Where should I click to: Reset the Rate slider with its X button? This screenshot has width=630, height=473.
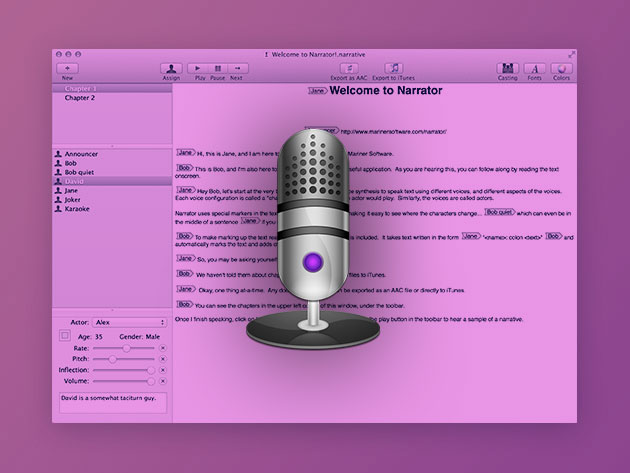pyautogui.click(x=163, y=348)
